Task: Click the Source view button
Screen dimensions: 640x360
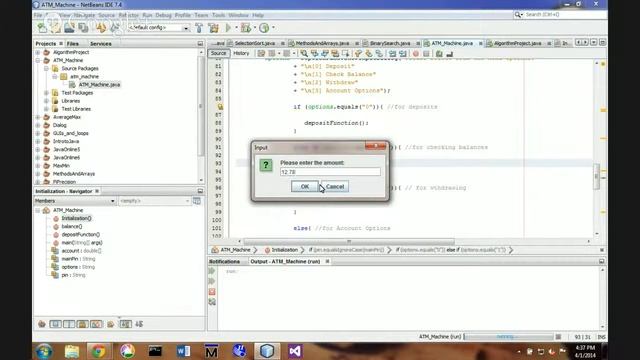Action: 218,53
